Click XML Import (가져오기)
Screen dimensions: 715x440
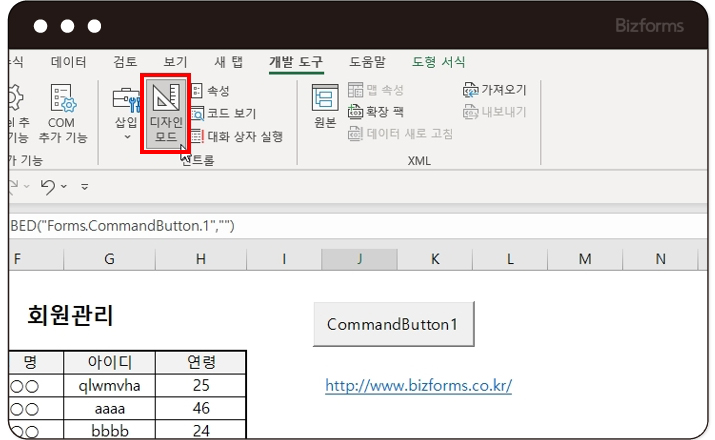[x=495, y=90]
